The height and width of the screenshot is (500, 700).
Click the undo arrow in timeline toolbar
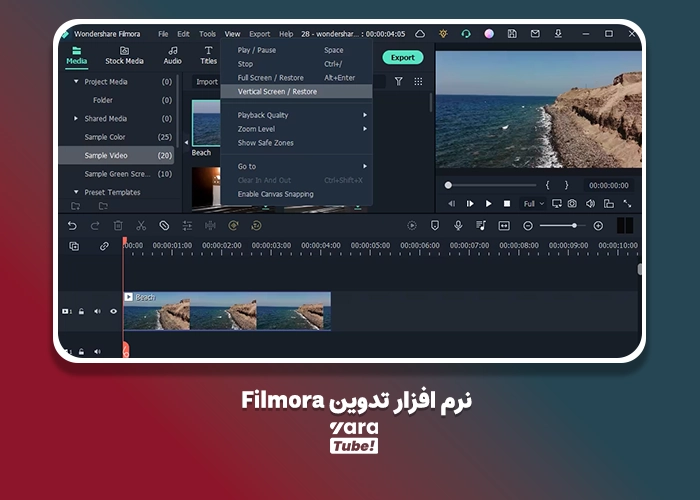coord(72,225)
